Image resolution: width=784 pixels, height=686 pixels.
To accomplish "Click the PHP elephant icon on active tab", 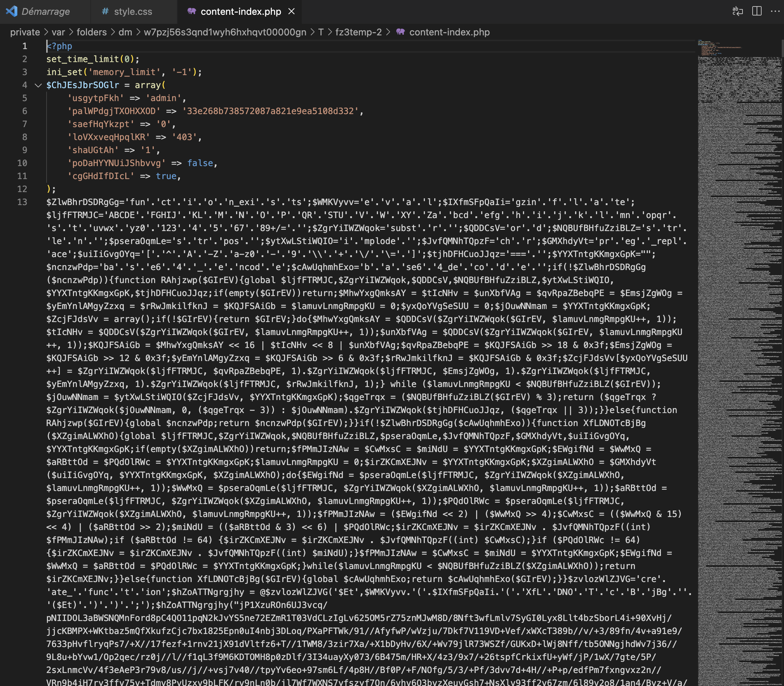I will [x=191, y=12].
